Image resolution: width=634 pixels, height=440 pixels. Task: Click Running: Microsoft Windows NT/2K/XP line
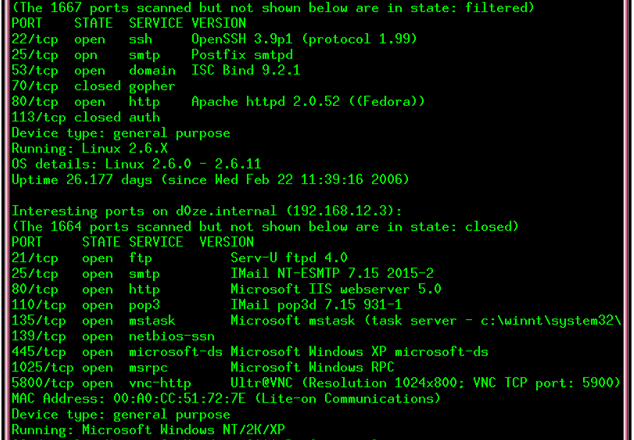tap(148, 429)
